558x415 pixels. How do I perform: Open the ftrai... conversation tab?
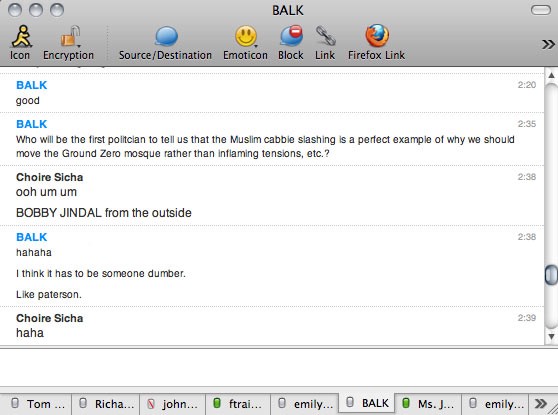238,404
